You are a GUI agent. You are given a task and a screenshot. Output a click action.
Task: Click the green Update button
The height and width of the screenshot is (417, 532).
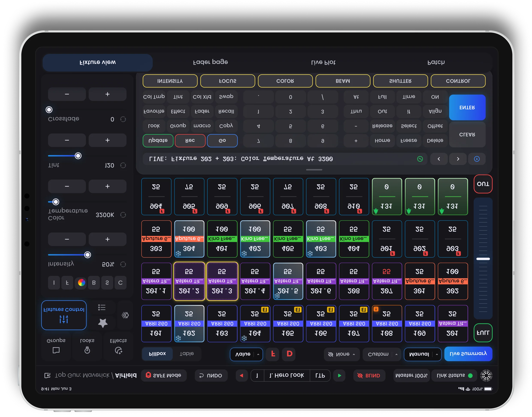[x=158, y=141]
